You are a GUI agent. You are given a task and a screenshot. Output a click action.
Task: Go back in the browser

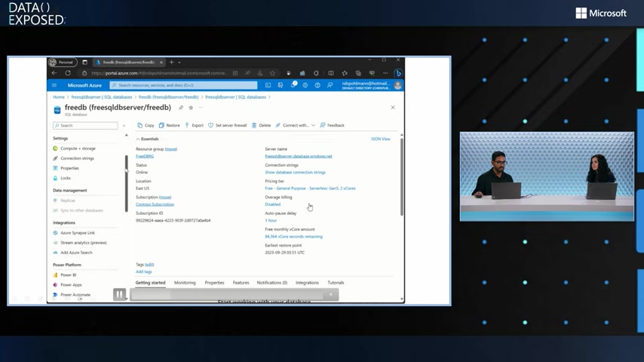(54, 73)
